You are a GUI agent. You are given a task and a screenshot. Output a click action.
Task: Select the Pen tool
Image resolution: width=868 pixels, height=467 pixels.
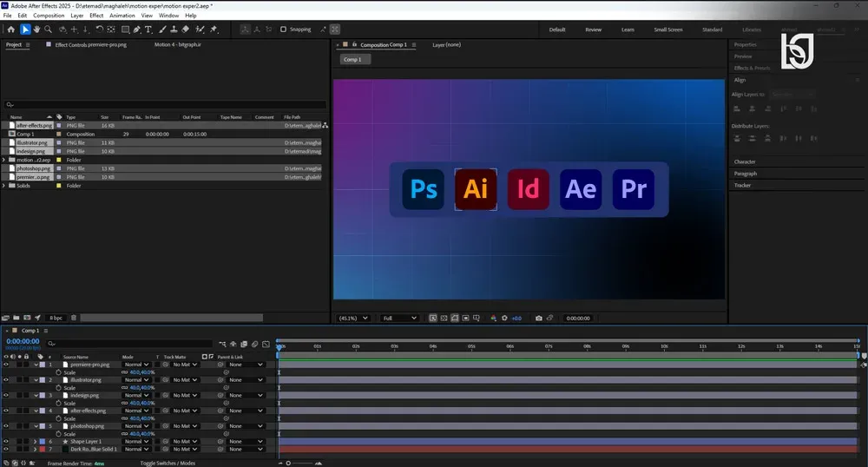(137, 30)
